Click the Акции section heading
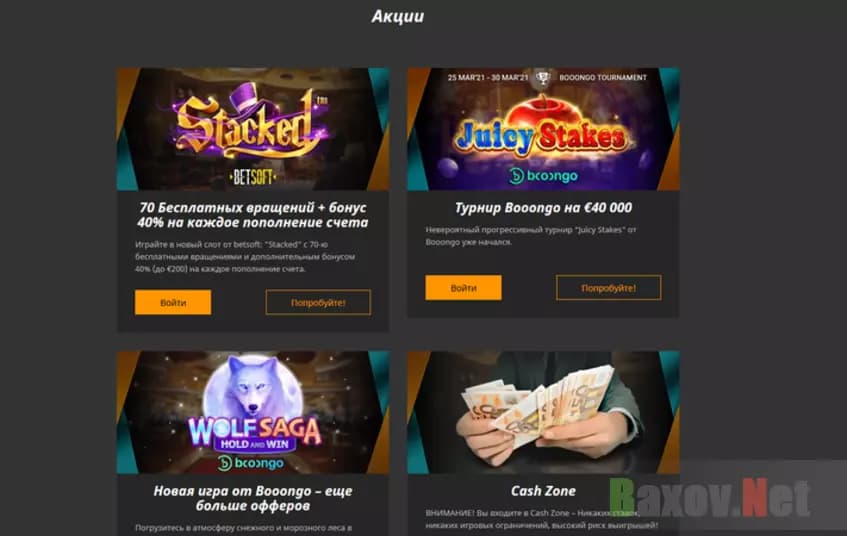 click(x=398, y=17)
